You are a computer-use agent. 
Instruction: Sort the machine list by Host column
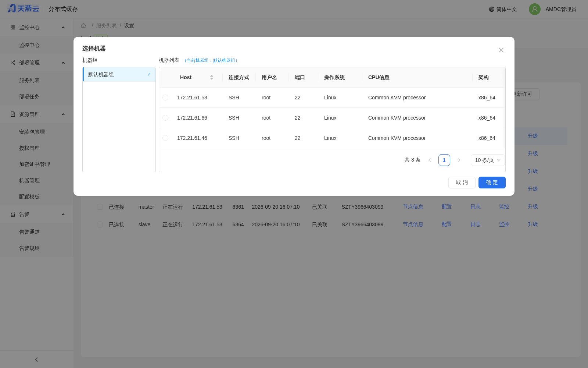point(212,77)
